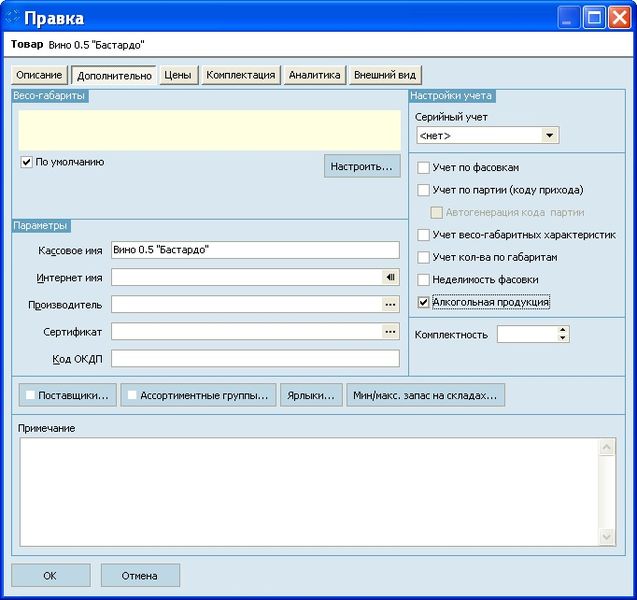The image size is (637, 600).
Task: Click the Комплектность value field
Action: click(x=527, y=334)
